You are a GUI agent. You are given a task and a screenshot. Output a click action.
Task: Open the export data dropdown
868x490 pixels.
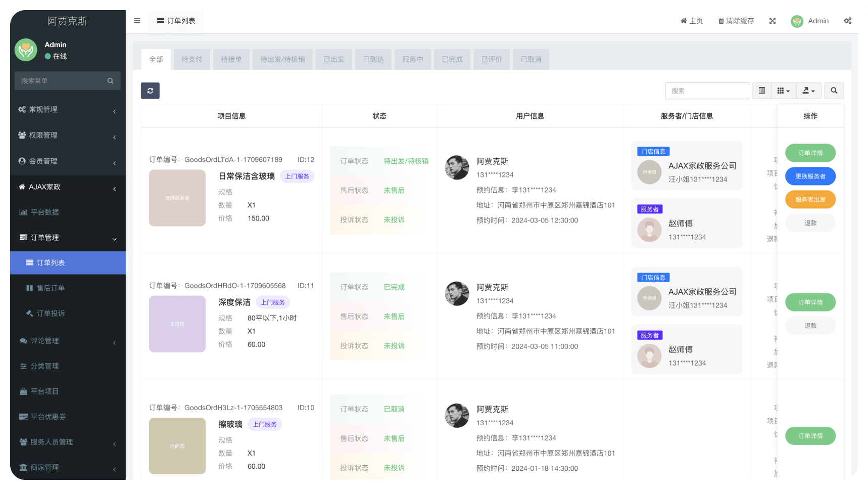tap(808, 91)
